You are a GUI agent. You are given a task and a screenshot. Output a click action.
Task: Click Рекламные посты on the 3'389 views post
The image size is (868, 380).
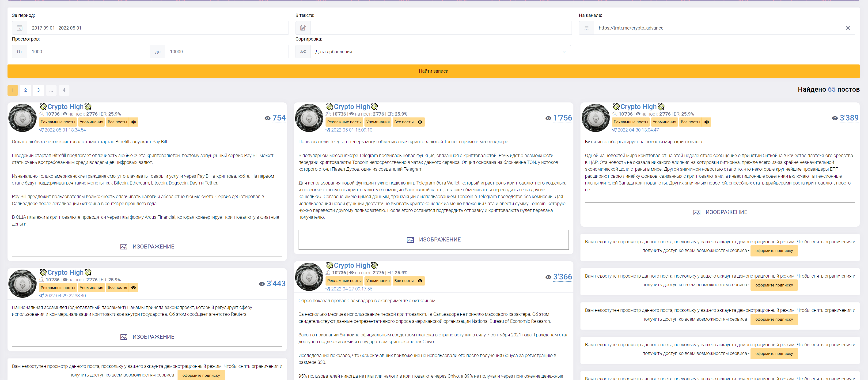[x=630, y=122]
